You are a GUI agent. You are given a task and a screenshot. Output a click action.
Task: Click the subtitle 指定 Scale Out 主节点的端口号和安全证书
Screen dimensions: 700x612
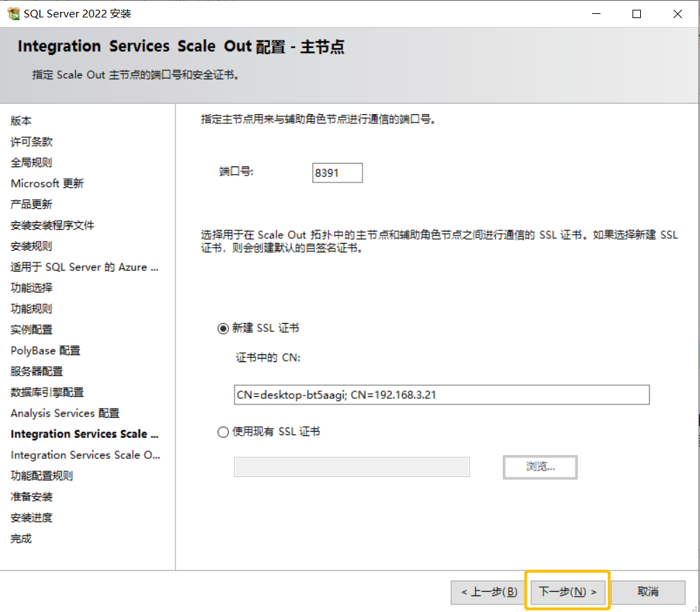[136, 75]
